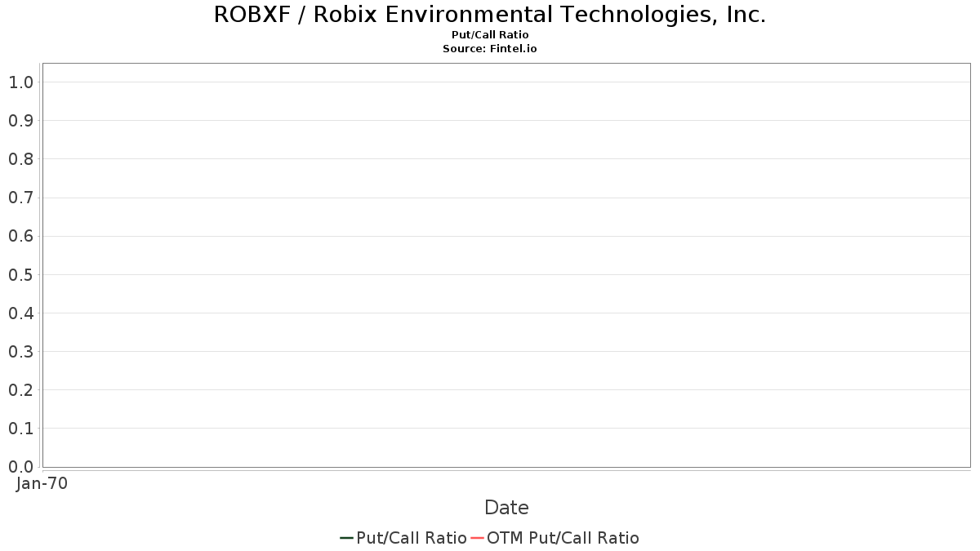The height and width of the screenshot is (551, 980).
Task: Click the 0.5 y-axis tick label
Action: tap(20, 275)
